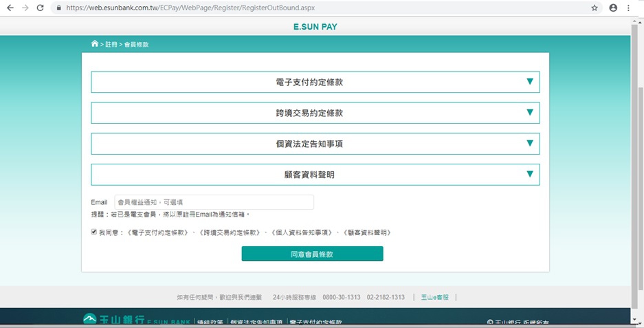
Task: Click the E.SUN PAY header title
Action: (x=315, y=27)
